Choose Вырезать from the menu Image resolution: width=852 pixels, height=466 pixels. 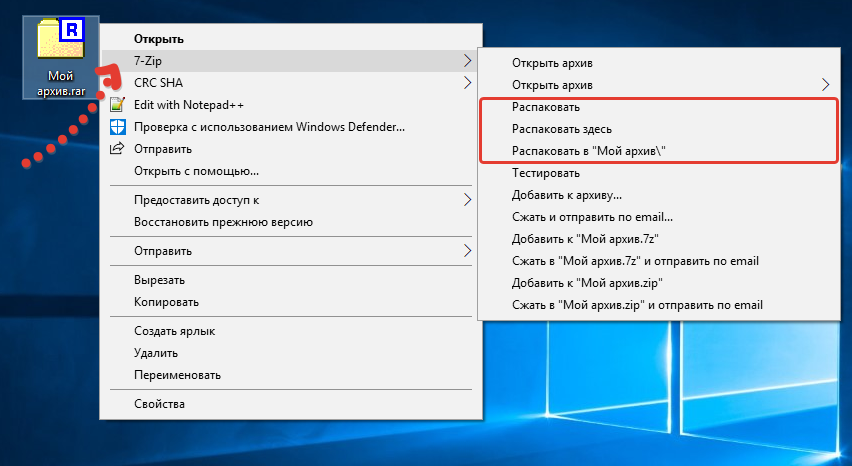pyautogui.click(x=291, y=280)
